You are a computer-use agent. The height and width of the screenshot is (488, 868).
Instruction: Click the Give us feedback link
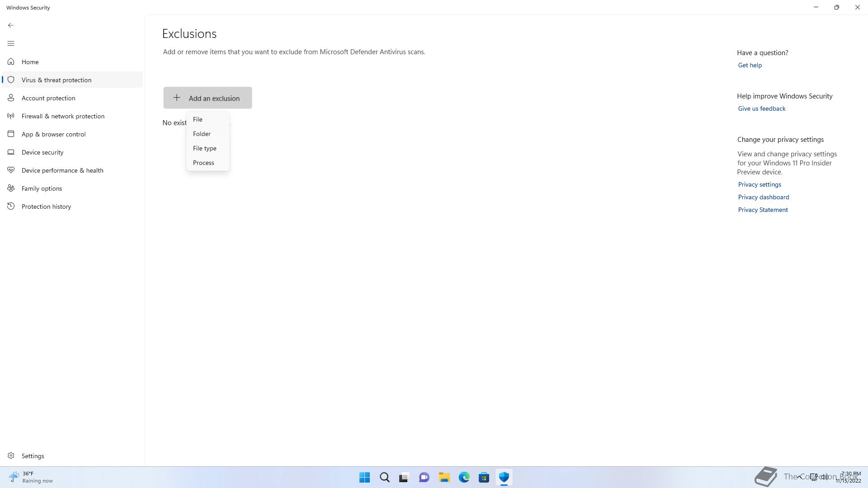(x=761, y=108)
